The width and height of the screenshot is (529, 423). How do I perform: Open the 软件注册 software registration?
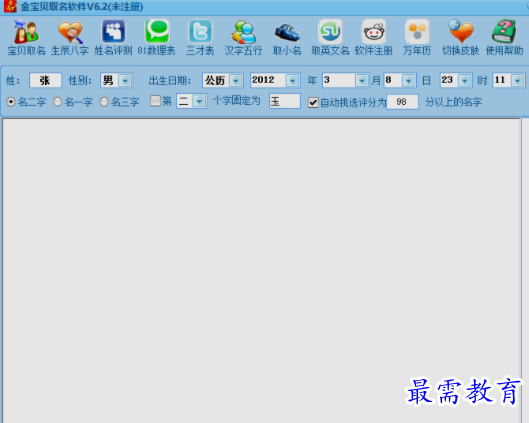[373, 37]
